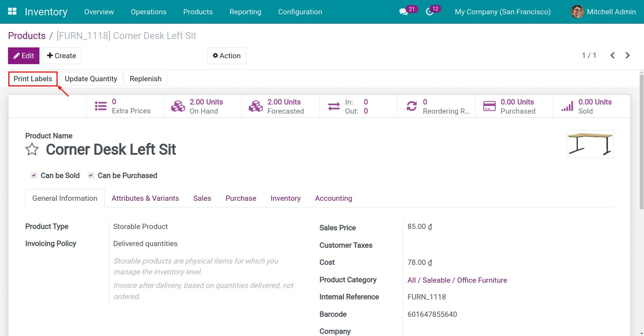Viewport: 644px width, 336px height.
Task: Click the Corner Desk Left Sit heading
Action: coord(111,150)
